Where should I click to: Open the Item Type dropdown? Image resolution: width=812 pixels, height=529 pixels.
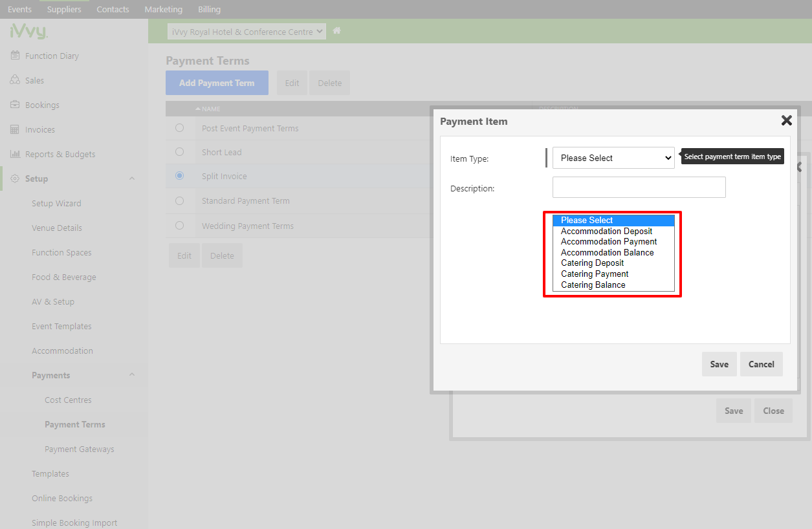tap(613, 158)
